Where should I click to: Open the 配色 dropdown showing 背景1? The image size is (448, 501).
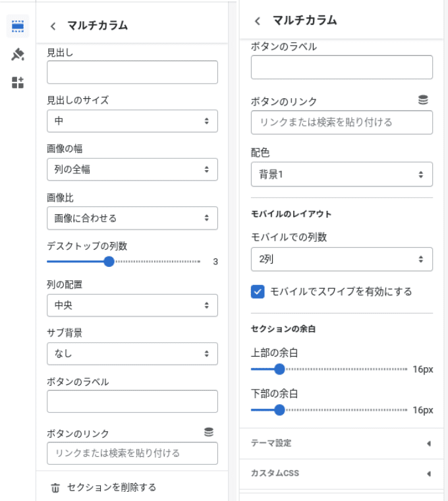[342, 174]
